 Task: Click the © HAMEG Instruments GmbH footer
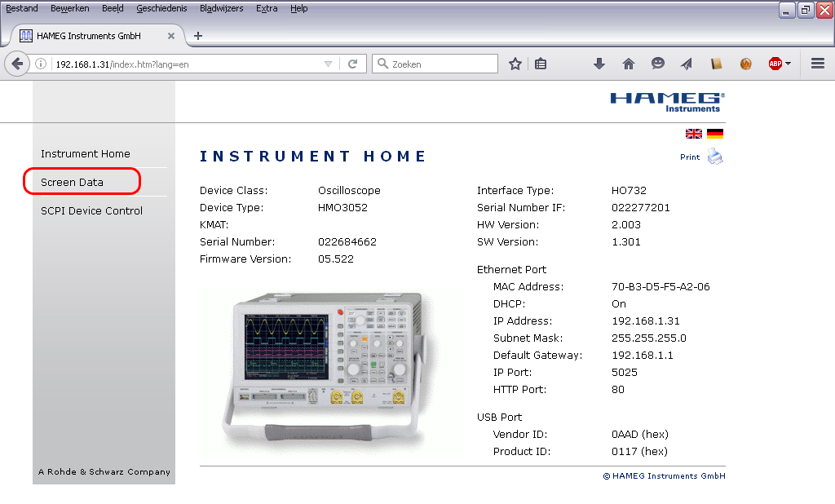(664, 475)
